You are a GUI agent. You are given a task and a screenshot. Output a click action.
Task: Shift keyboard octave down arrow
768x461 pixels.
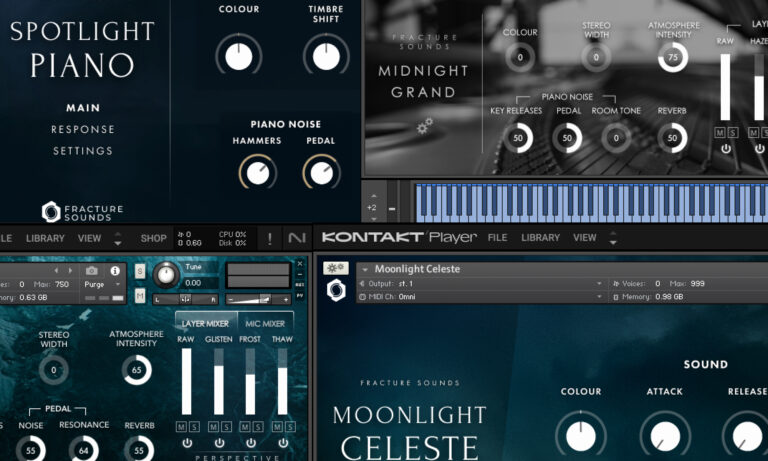pyautogui.click(x=373, y=219)
